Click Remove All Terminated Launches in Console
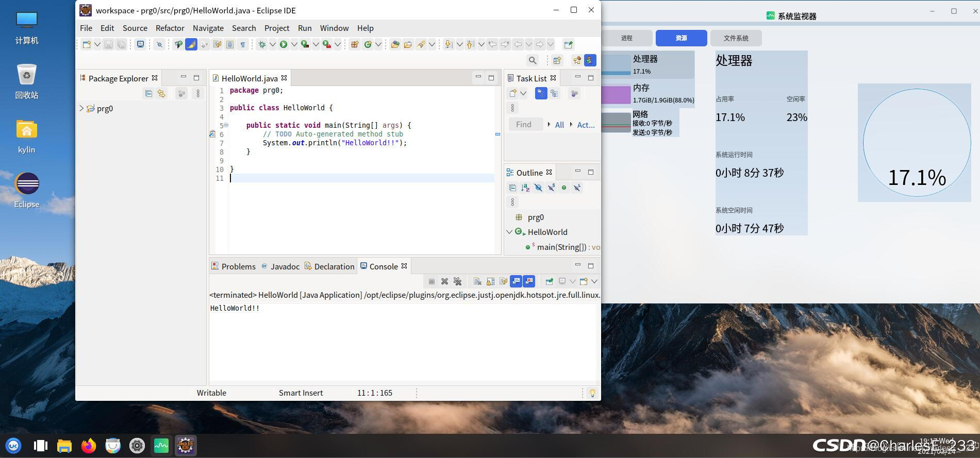The image size is (980, 458). click(457, 281)
